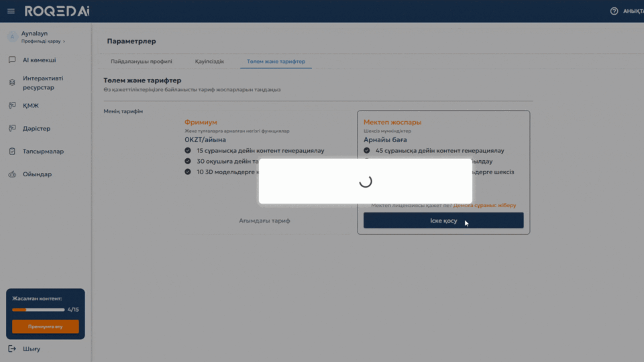Click checkmark beside 45 сұранысқа дейін
Image resolution: width=644 pixels, height=362 pixels.
tap(367, 151)
